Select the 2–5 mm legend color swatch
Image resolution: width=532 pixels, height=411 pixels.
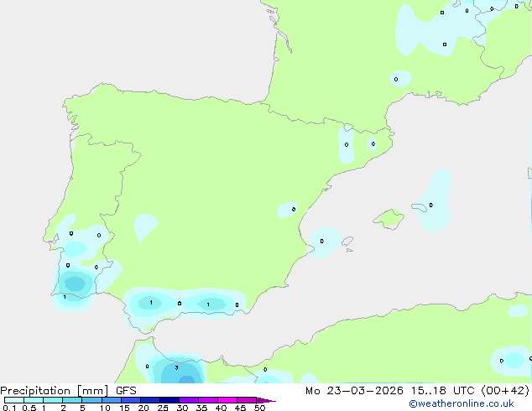[72, 400]
